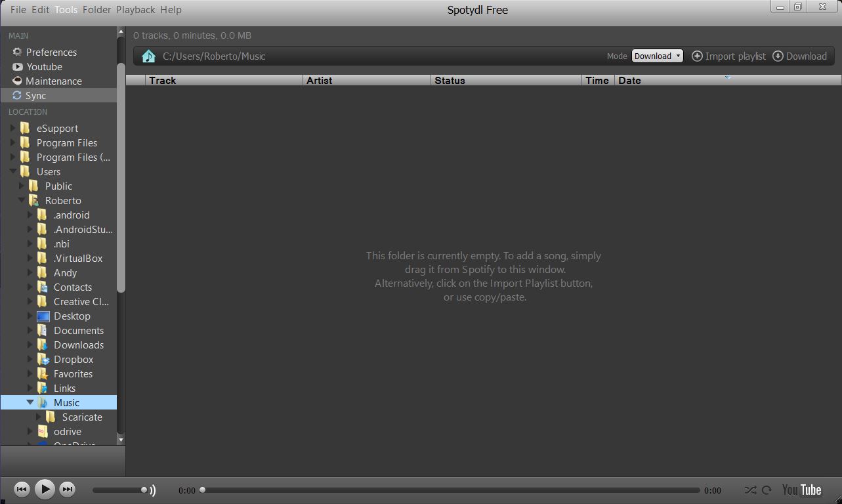Open the Playback menu
This screenshot has height=504, width=842.
click(136, 10)
